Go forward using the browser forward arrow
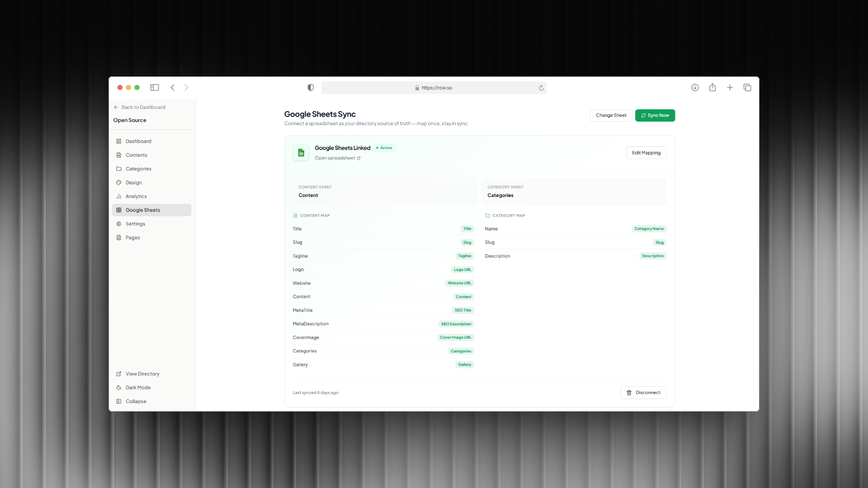 click(186, 88)
